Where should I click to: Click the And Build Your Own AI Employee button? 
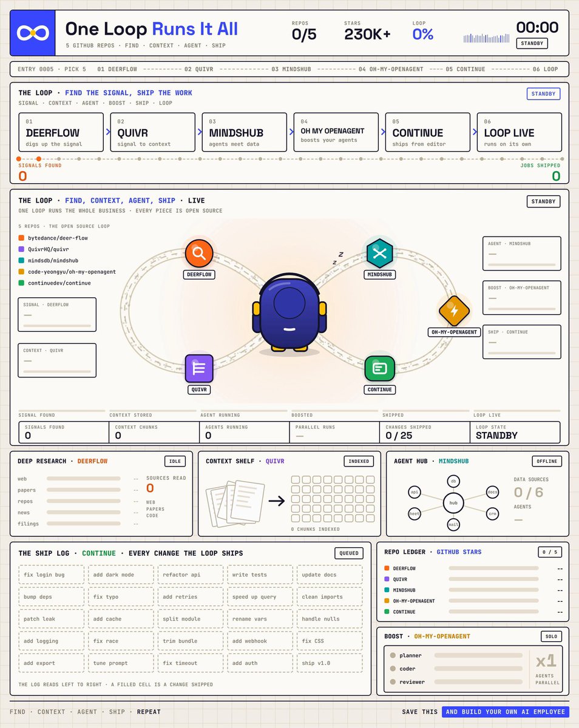pos(505,712)
